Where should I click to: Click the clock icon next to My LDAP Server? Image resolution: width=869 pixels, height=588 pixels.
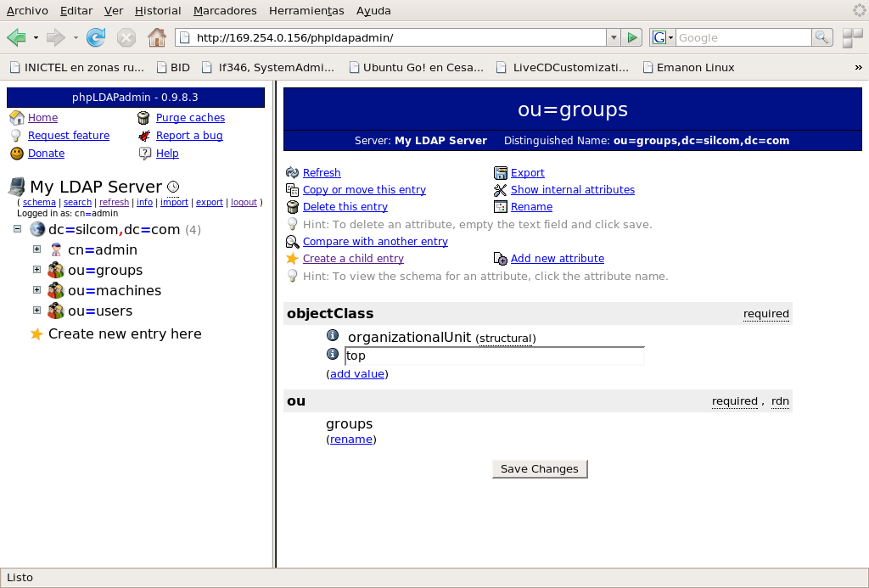point(173,187)
